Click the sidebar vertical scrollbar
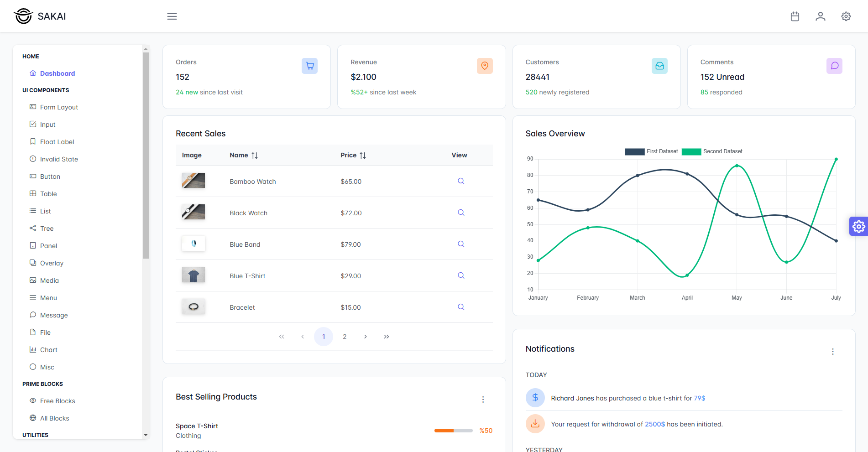This screenshot has height=452, width=868. [x=146, y=155]
